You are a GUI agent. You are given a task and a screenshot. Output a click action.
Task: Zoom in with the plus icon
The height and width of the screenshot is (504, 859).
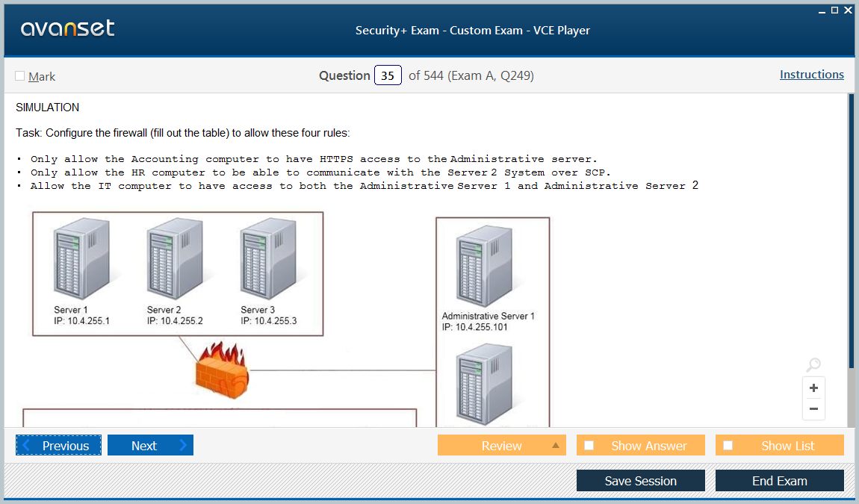pos(813,387)
